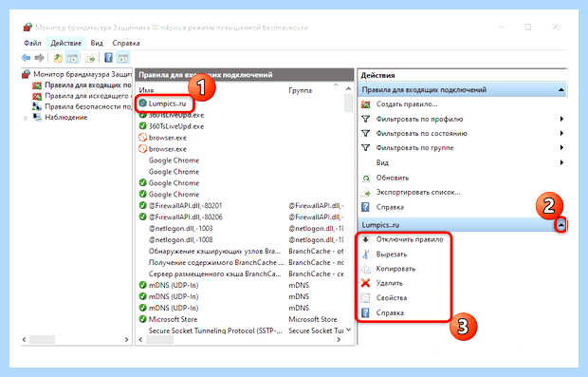Click the Отключить правило icon
Screen dimensions: 588x377
click(x=366, y=239)
